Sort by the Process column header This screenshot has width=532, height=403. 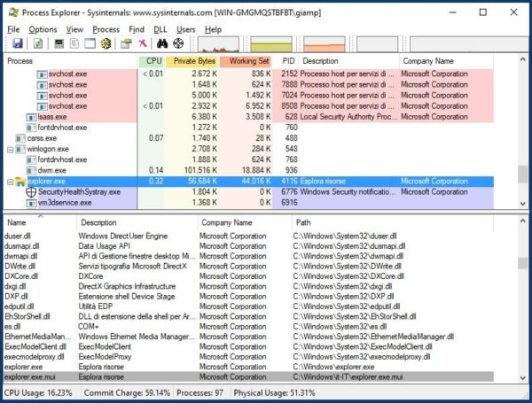tap(20, 61)
